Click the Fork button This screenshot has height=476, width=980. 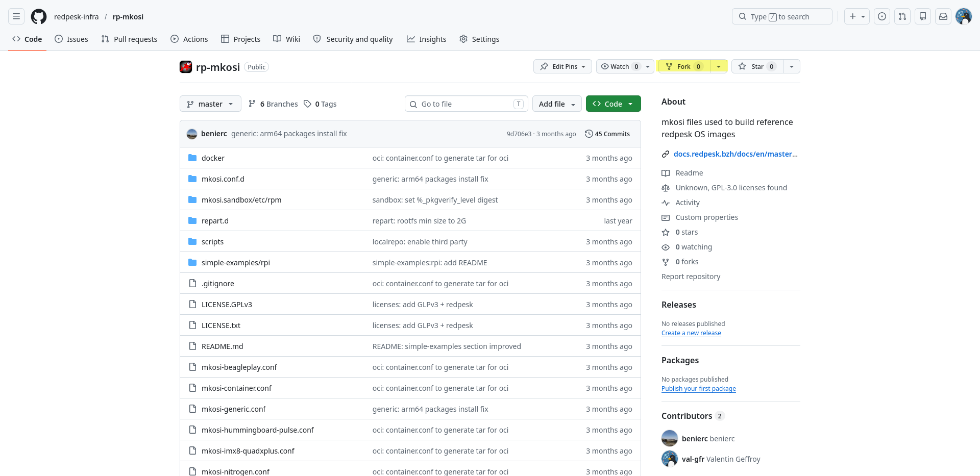point(684,66)
